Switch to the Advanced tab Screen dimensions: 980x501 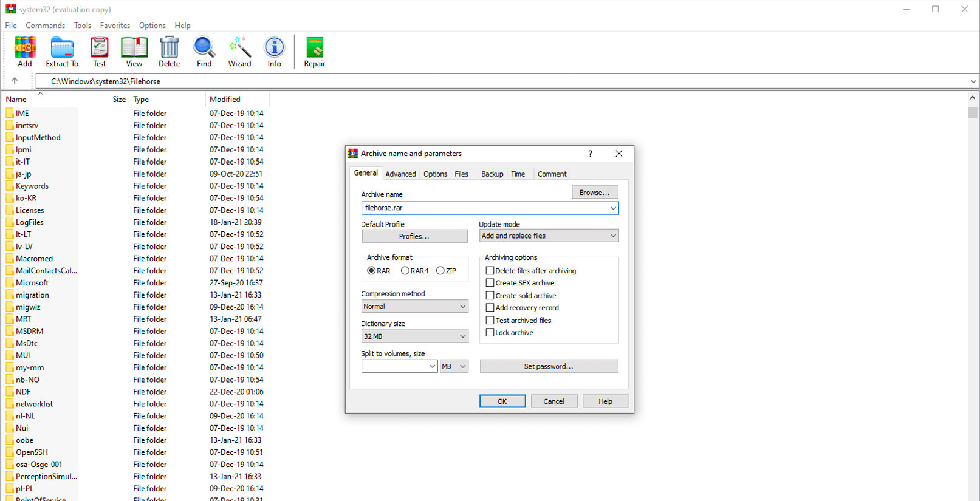tap(401, 174)
